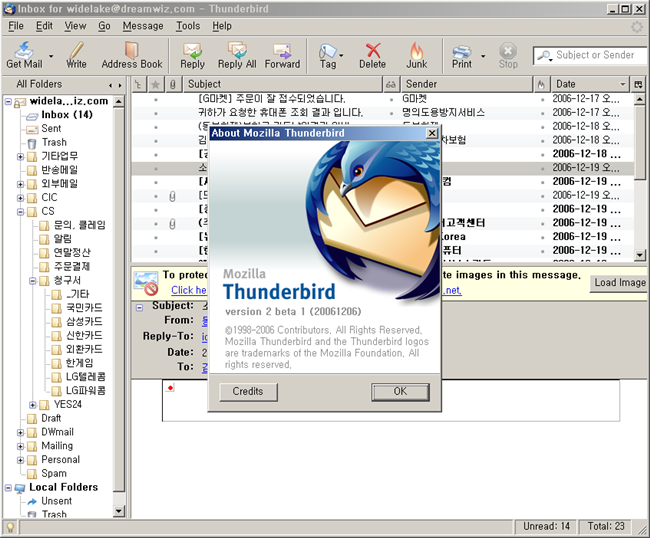The image size is (650, 538).
Task: Expand the Personal folder
Action: pyautogui.click(x=20, y=460)
